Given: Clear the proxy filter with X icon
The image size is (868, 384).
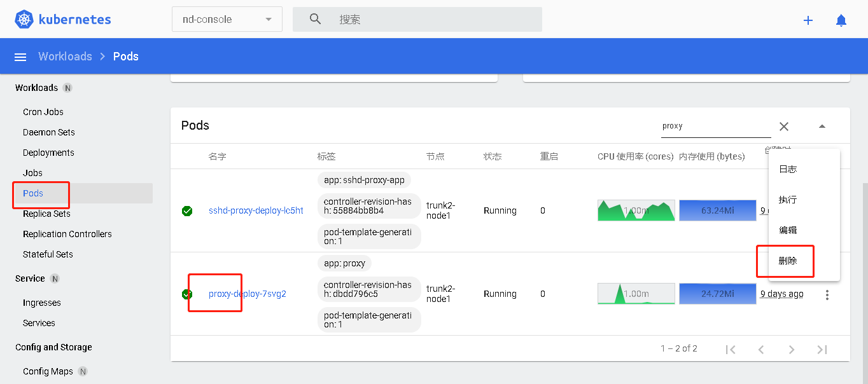Looking at the screenshot, I should 784,127.
